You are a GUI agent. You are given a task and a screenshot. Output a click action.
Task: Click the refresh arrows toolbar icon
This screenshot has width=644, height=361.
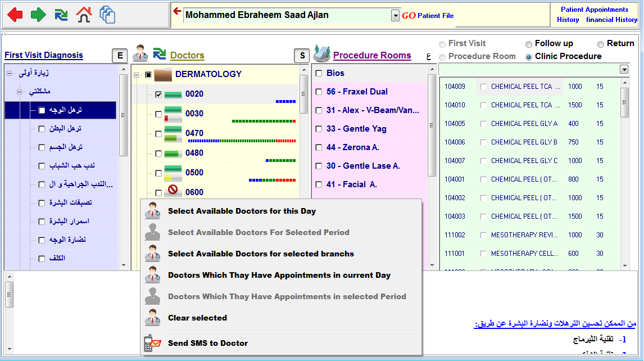tap(61, 15)
